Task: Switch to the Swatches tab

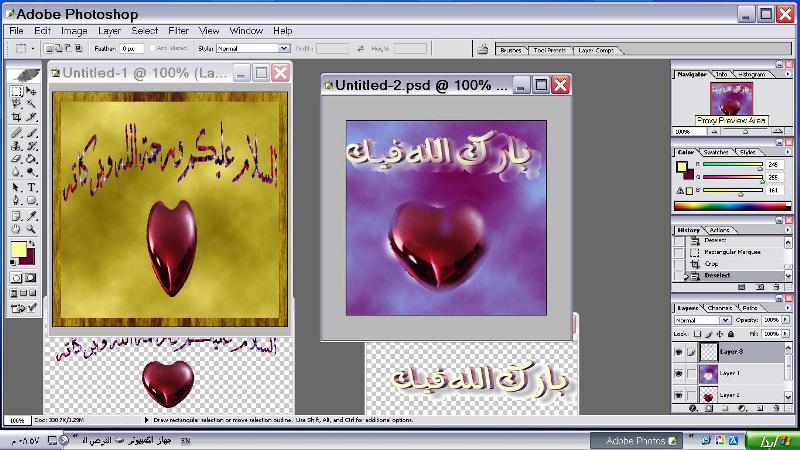Action: click(717, 152)
